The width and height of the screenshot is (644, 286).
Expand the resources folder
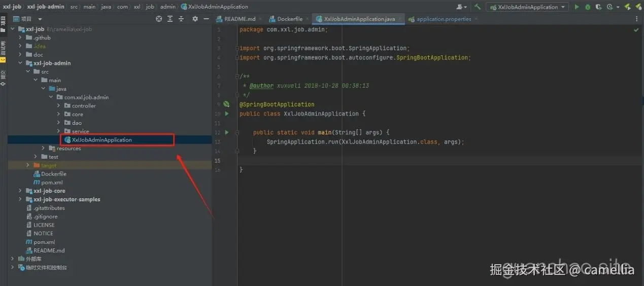pyautogui.click(x=43, y=149)
